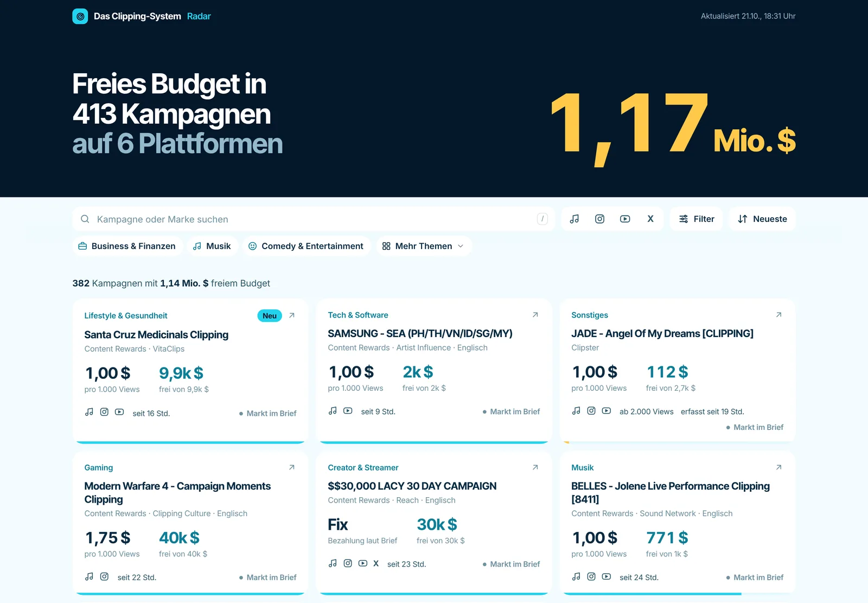Click the Radar label in header
This screenshot has width=868, height=603.
point(199,16)
